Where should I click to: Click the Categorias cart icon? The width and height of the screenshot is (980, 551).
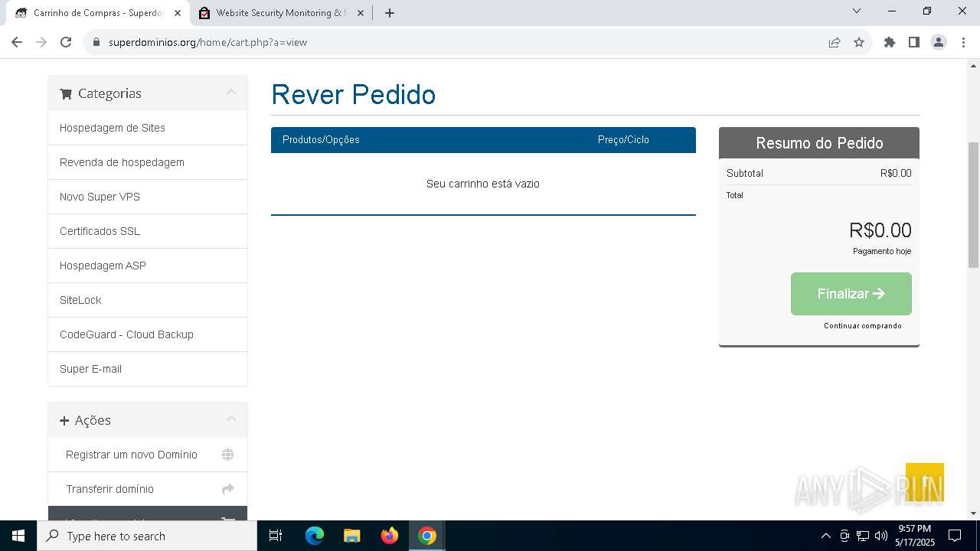[x=66, y=93]
